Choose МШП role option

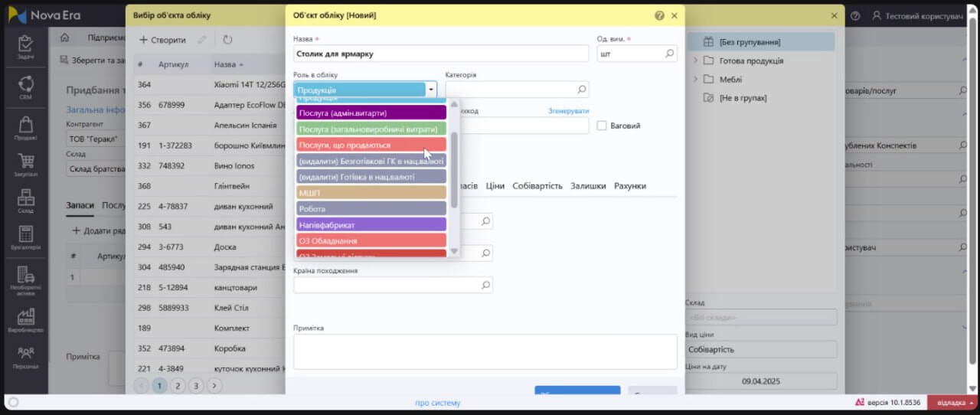pyautogui.click(x=371, y=193)
